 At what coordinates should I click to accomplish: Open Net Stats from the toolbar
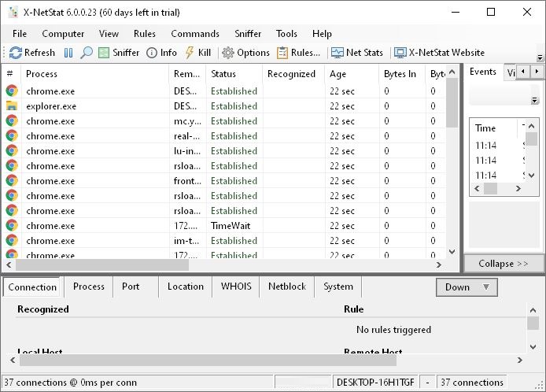tap(357, 53)
